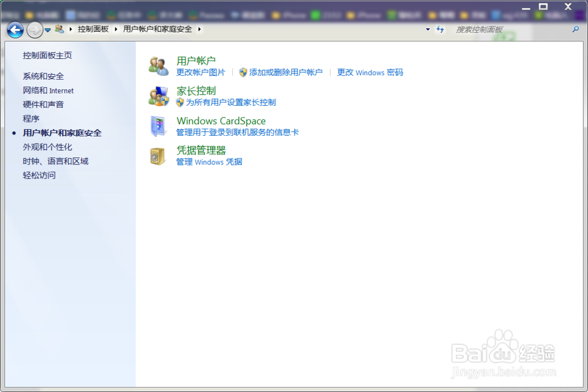Click the 家长控制 family icon
The image size is (588, 392).
[159, 96]
